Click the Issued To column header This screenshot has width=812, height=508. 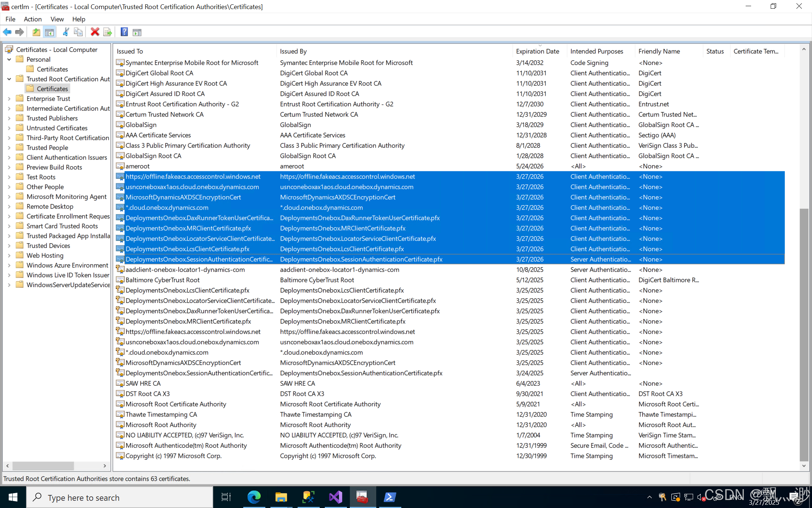pyautogui.click(x=130, y=51)
